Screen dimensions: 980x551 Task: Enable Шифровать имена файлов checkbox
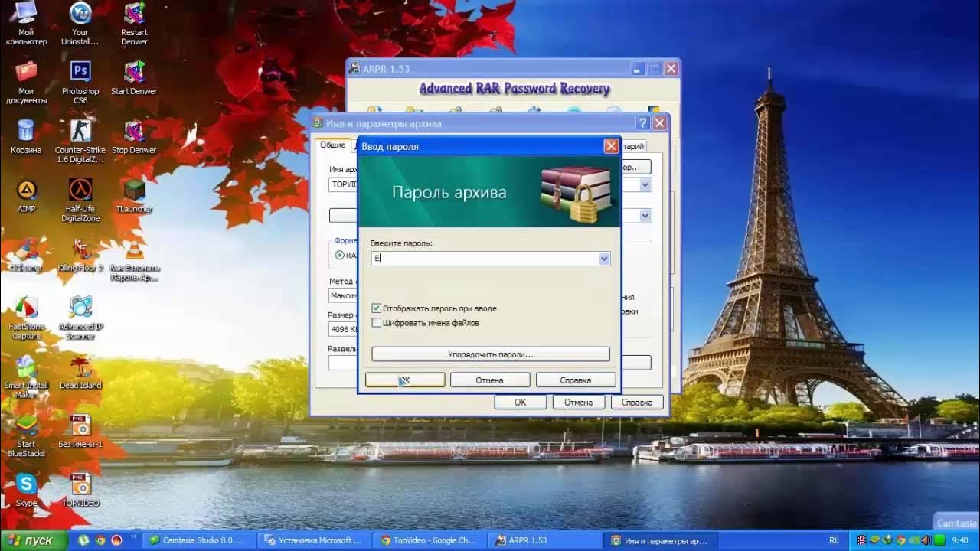point(376,323)
